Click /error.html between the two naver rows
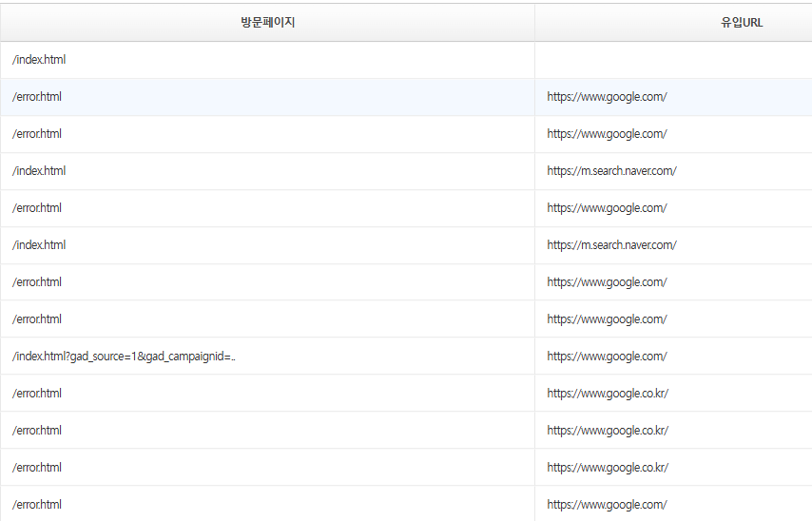This screenshot has width=812, height=521. pos(37,208)
